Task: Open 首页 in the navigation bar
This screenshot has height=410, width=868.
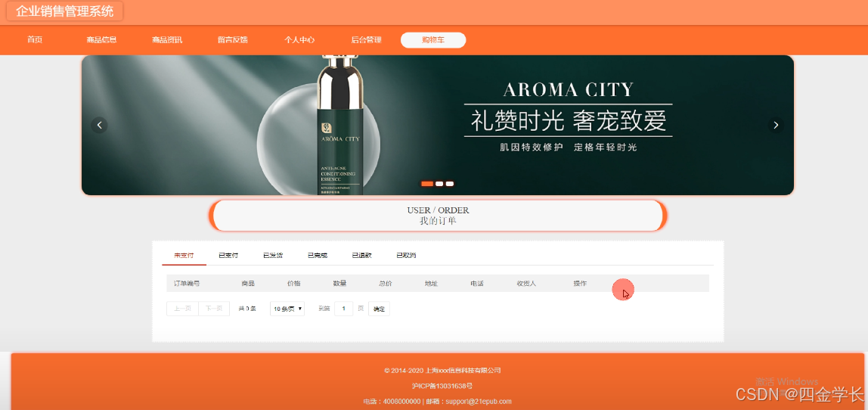Action: coord(35,40)
